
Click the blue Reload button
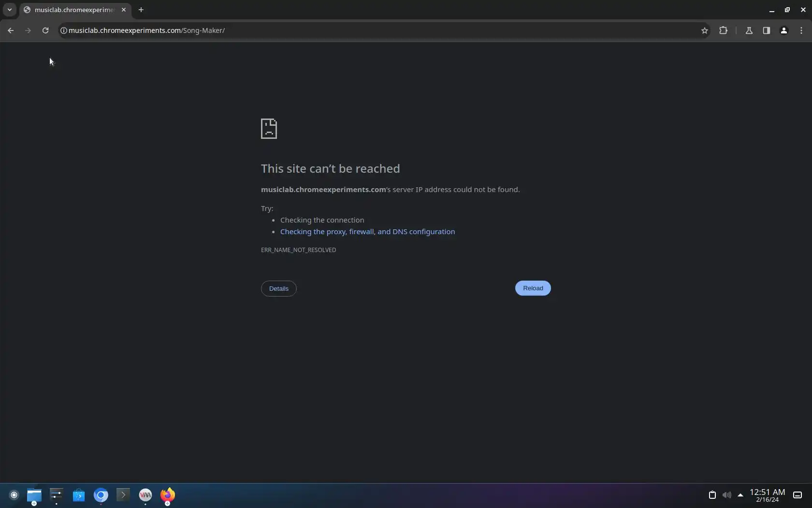pyautogui.click(x=533, y=288)
